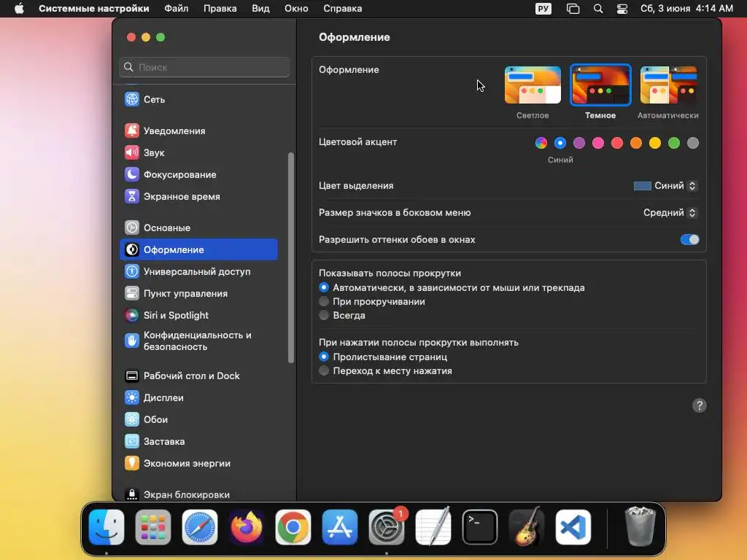
Task: Open Firefox in the Dock
Action: pos(247,527)
